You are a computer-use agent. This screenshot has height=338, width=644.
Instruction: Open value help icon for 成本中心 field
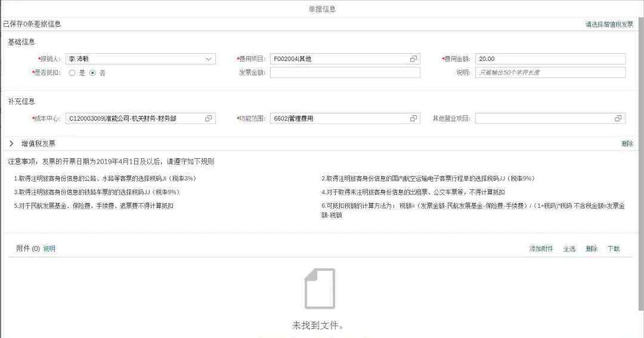(x=208, y=119)
